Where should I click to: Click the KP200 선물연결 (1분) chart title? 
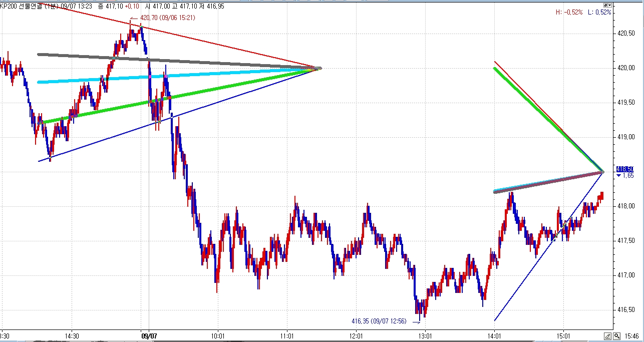30,6
